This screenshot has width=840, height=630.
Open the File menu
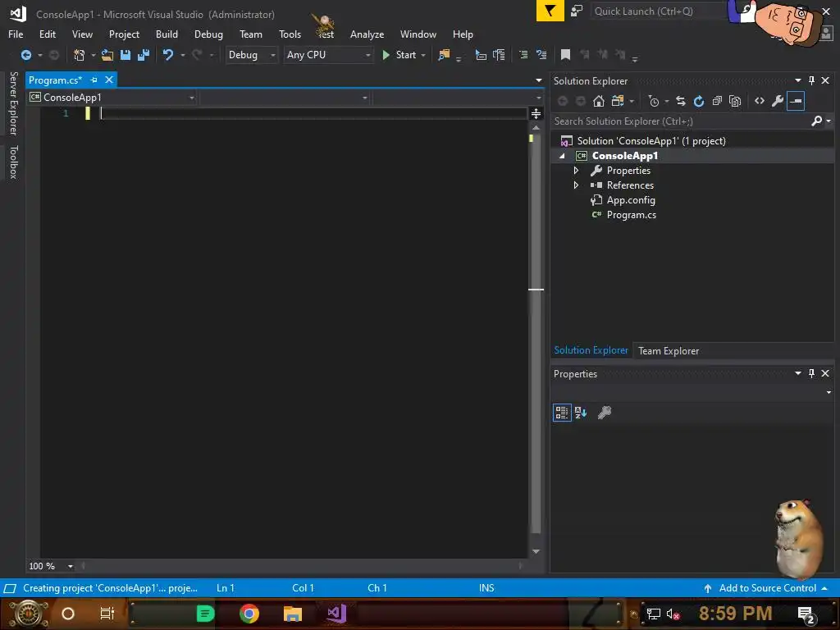coord(16,34)
